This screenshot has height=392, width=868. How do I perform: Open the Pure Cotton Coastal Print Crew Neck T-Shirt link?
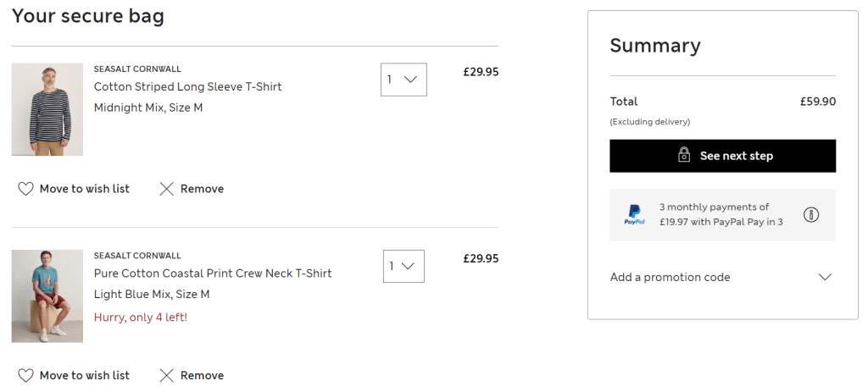pos(213,273)
